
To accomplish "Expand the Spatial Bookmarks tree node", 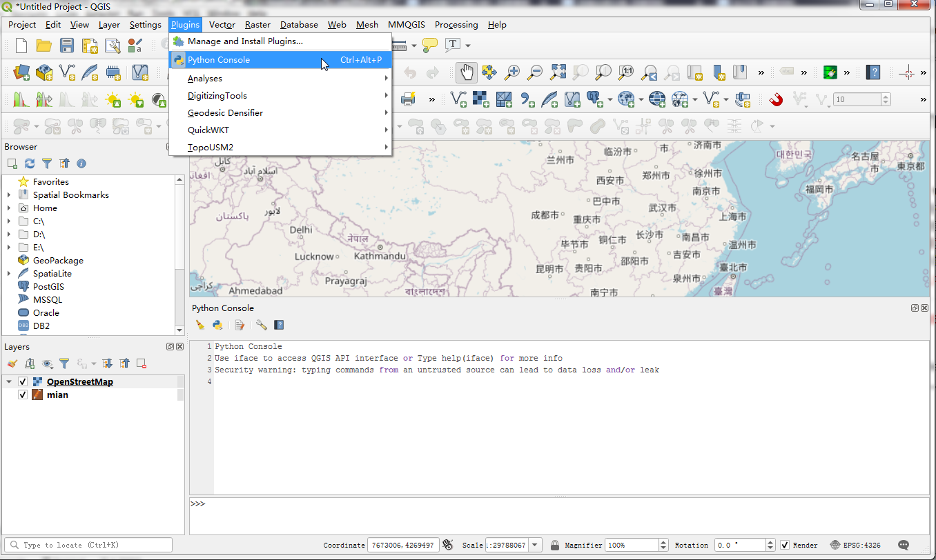I will point(9,195).
